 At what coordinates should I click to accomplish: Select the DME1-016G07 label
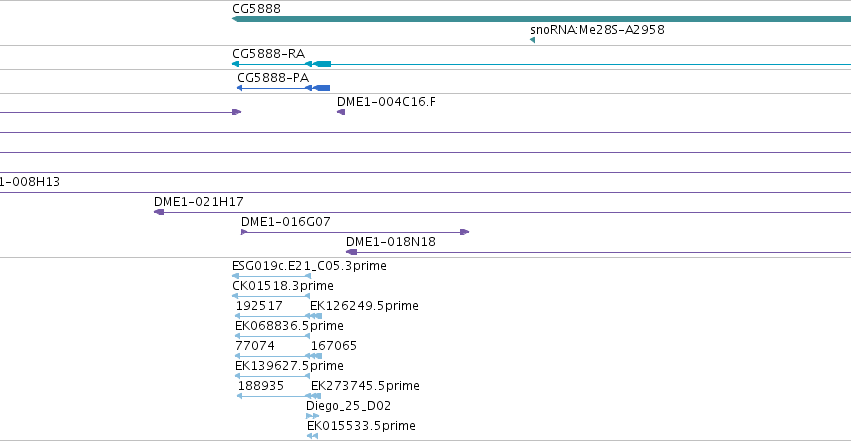point(285,222)
